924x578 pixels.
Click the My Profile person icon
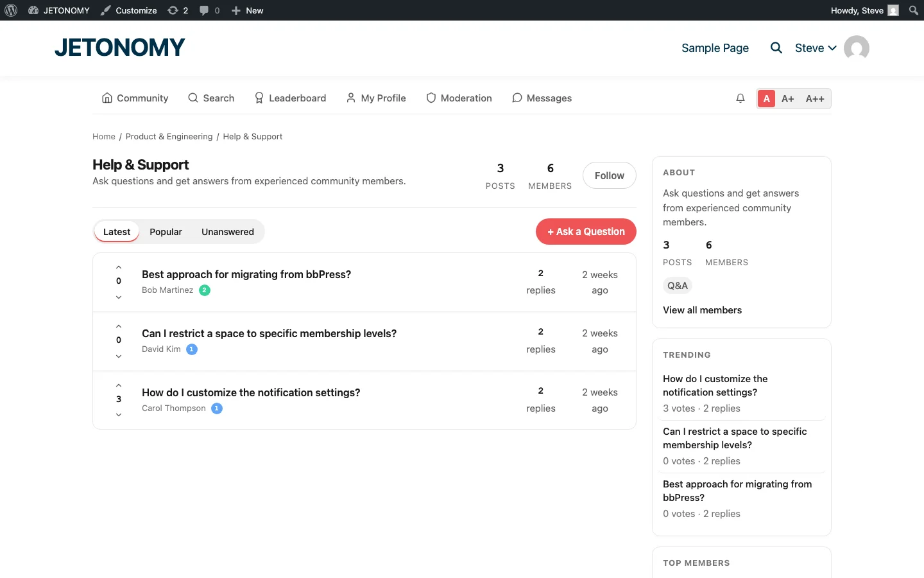click(350, 98)
